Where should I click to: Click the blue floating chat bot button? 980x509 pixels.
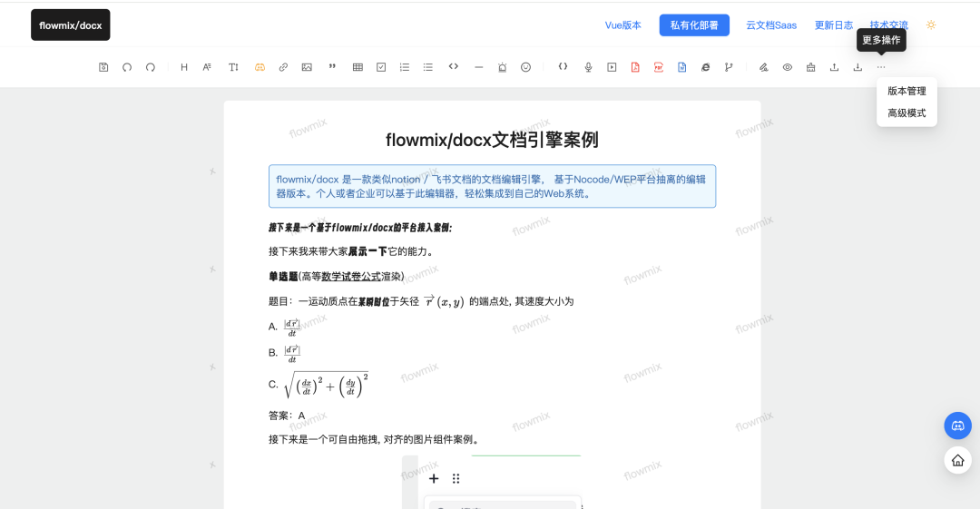[x=957, y=426]
